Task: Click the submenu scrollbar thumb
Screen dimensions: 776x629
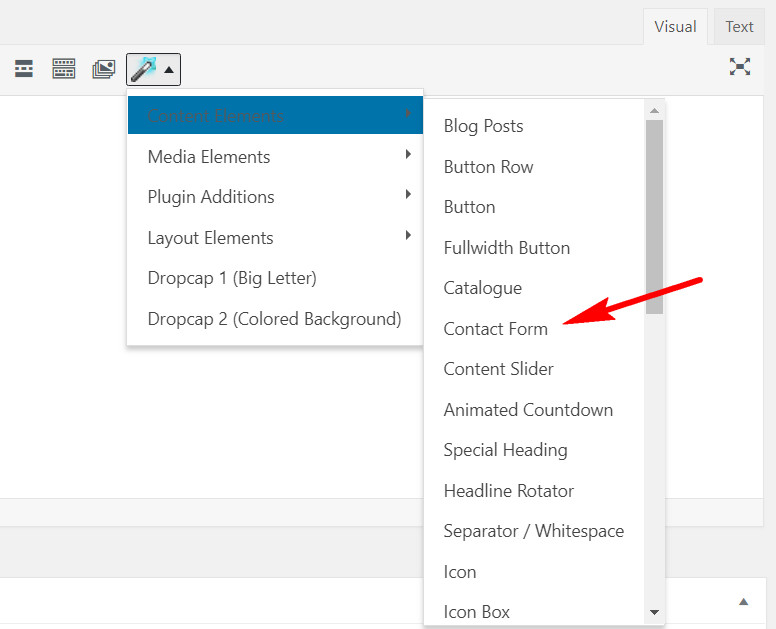Action: 654,217
